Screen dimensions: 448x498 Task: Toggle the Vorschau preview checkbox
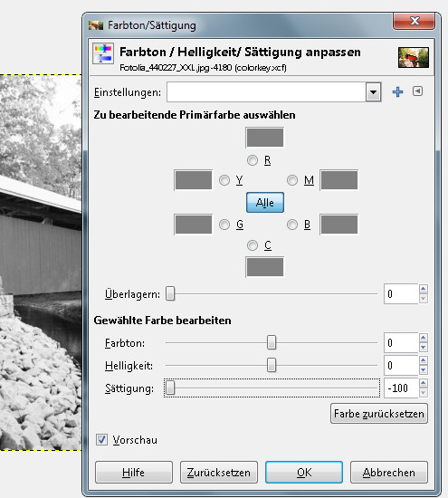tap(101, 440)
